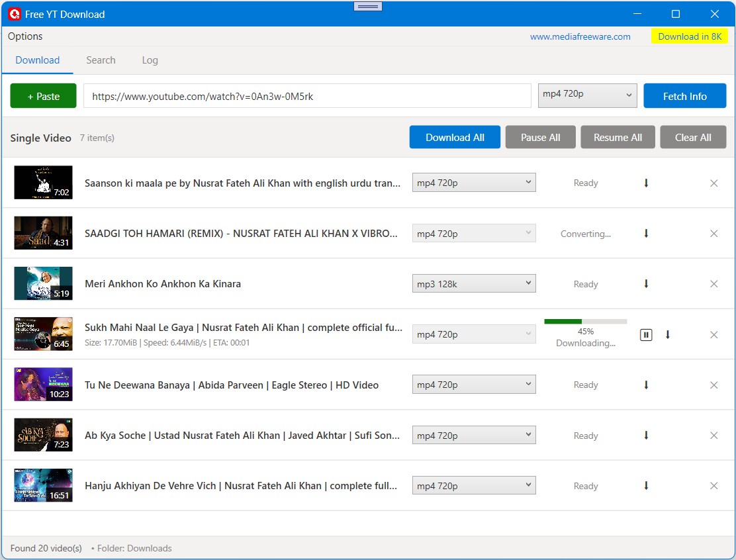Remove the SAADGI TOH HAMARI item from list
736x560 pixels.
pos(713,233)
